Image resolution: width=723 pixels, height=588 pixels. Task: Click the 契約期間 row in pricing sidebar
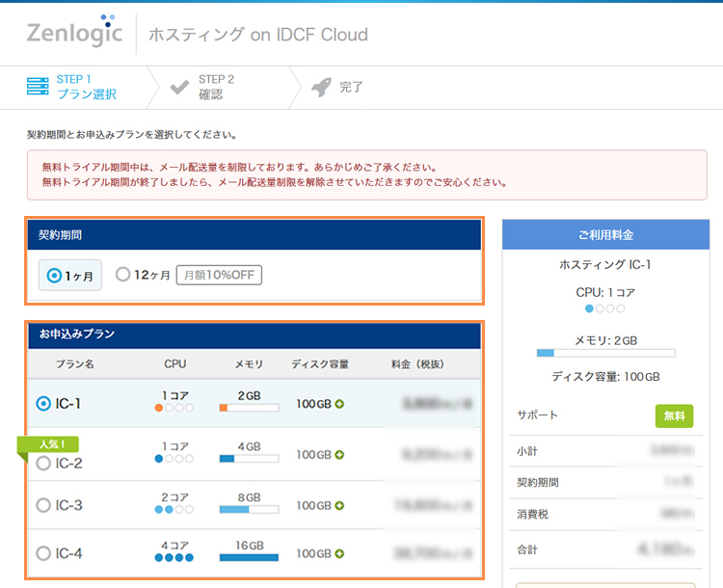(x=606, y=482)
